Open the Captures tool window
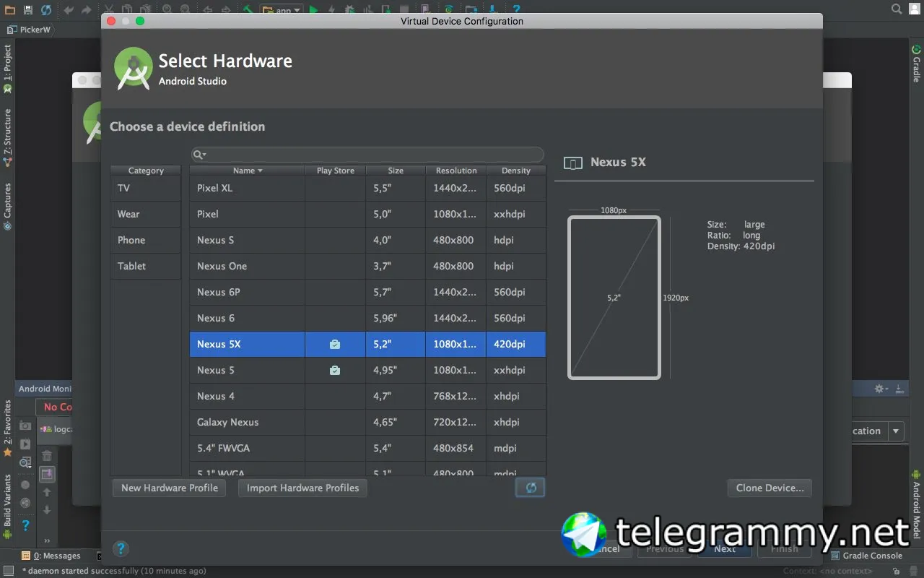This screenshot has height=578, width=924. click(7, 206)
